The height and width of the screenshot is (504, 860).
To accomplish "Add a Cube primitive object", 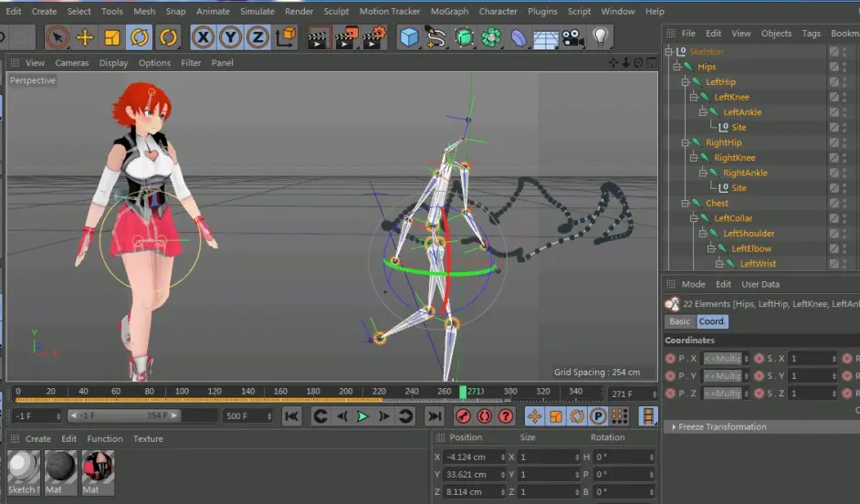I will [409, 37].
